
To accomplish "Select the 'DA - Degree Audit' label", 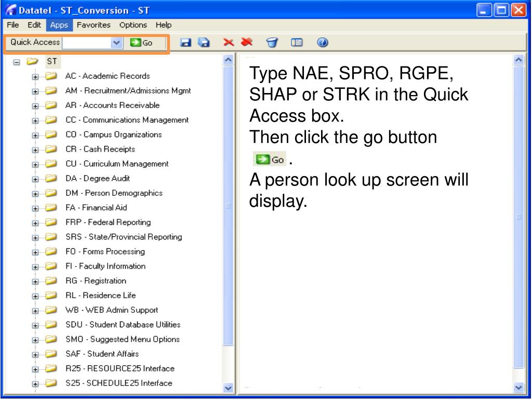I will [98, 178].
